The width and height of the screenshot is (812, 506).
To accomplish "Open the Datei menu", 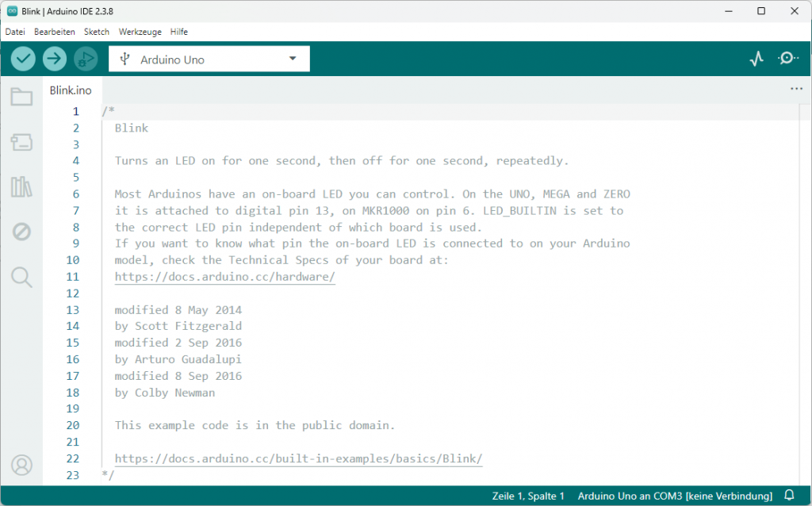I will tap(15, 32).
